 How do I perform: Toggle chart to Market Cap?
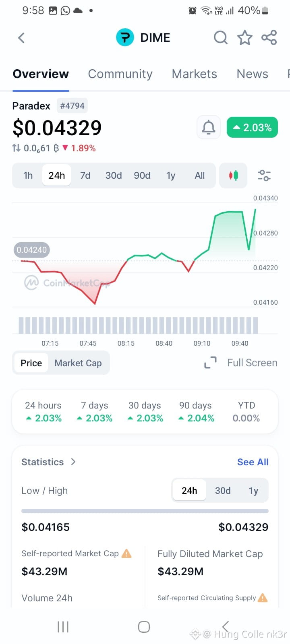(x=78, y=363)
